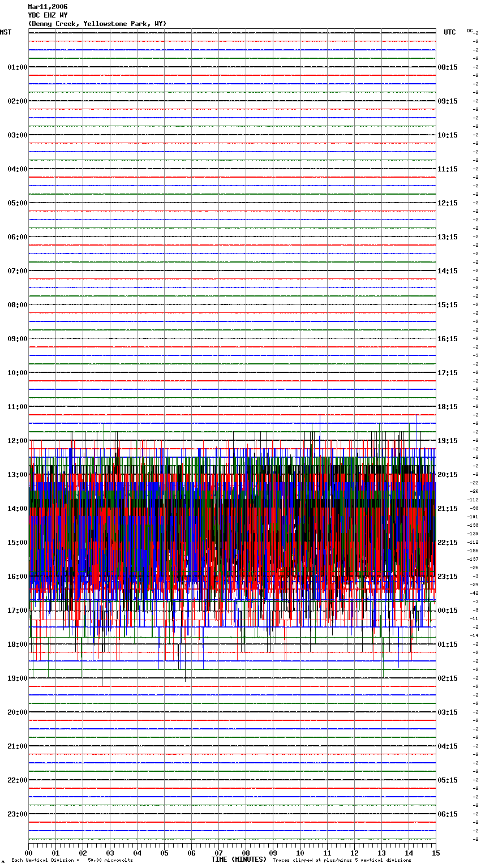481x868 pixels.
Task: Select the 19:15 UTC time label
Action: (448, 441)
